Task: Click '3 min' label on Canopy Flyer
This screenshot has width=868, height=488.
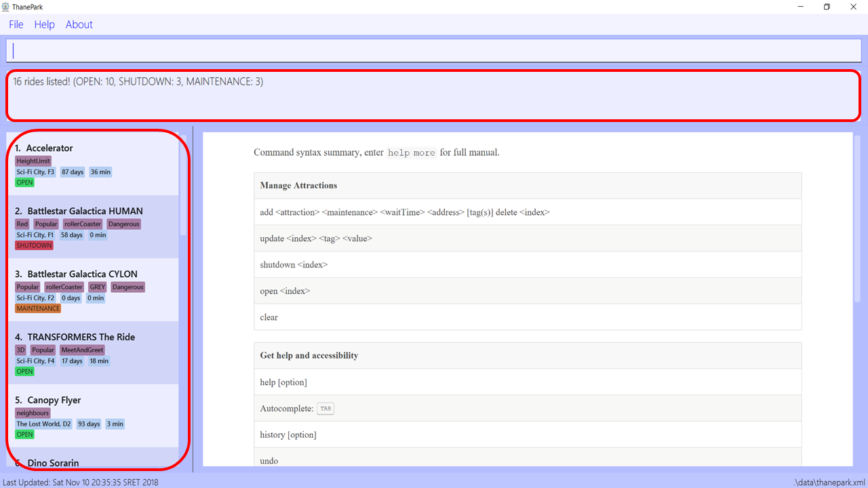Action: click(x=115, y=424)
